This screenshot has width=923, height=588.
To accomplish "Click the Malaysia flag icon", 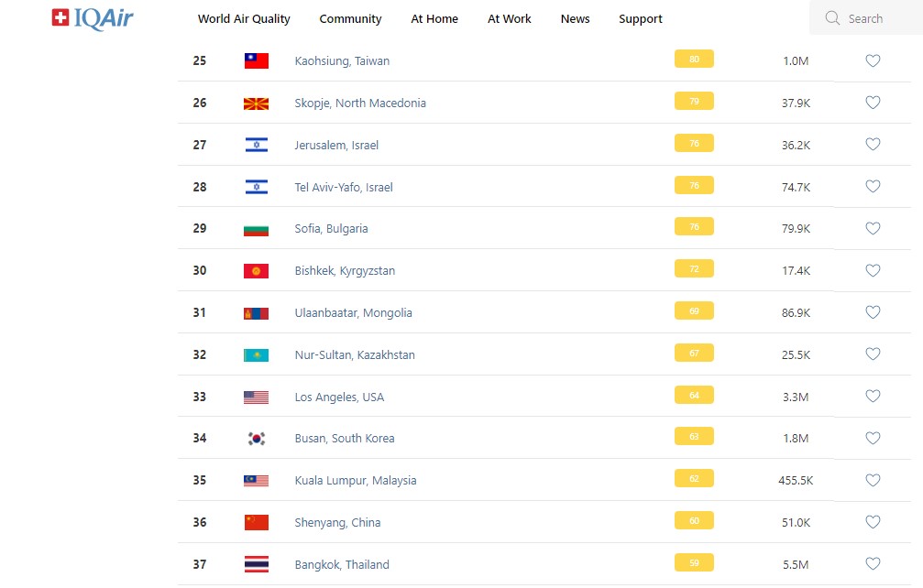I will pos(256,481).
